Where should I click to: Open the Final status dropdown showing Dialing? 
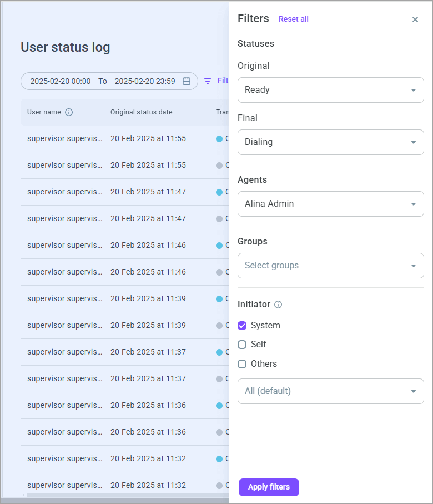coord(330,142)
